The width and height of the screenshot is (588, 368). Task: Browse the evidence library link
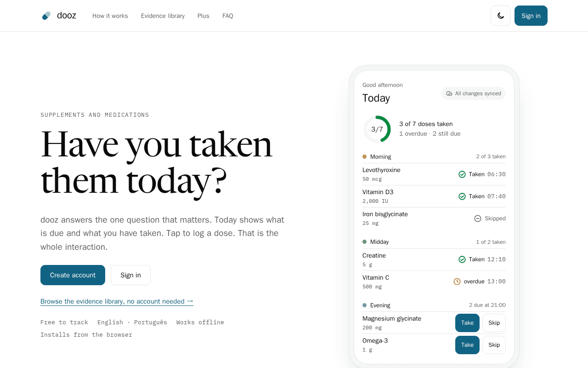[x=117, y=301]
